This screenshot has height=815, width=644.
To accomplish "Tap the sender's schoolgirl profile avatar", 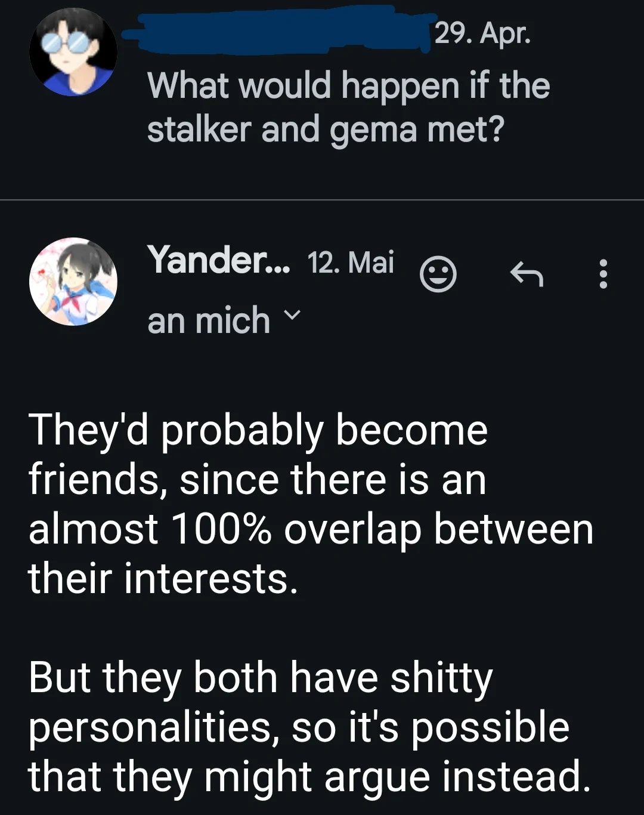I will coord(73,282).
